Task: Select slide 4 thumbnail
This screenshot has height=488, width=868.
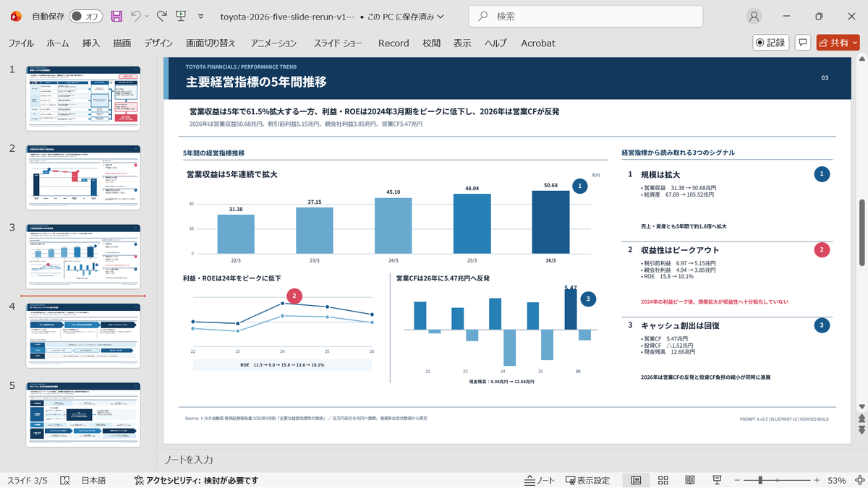Action: tap(84, 335)
